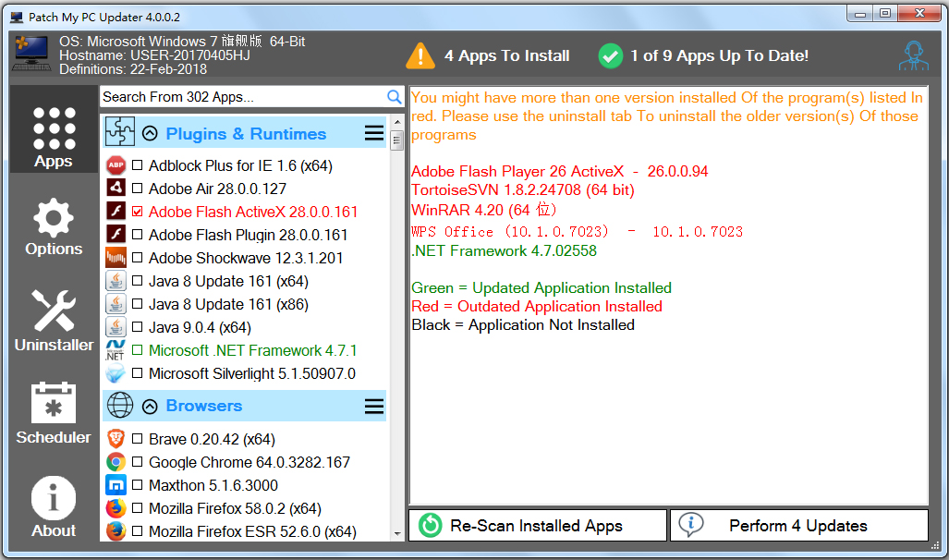
Task: Click the Microsoft .NET Framework icon
Action: (x=116, y=350)
